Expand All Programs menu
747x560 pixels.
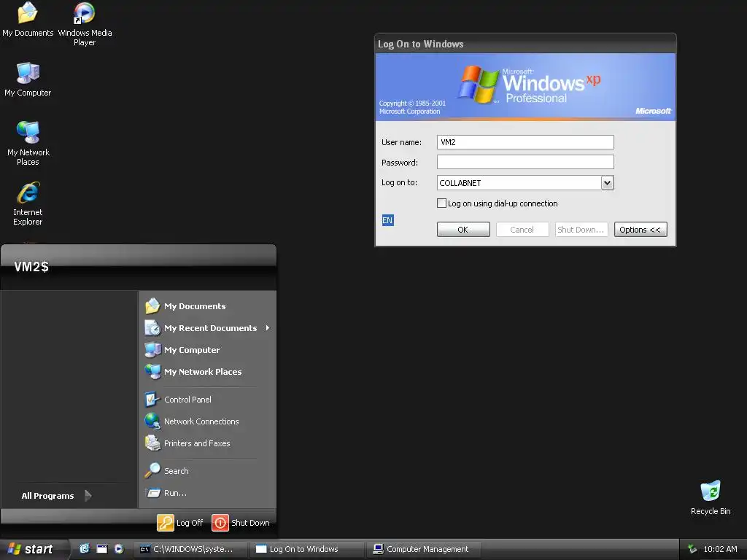(56, 496)
